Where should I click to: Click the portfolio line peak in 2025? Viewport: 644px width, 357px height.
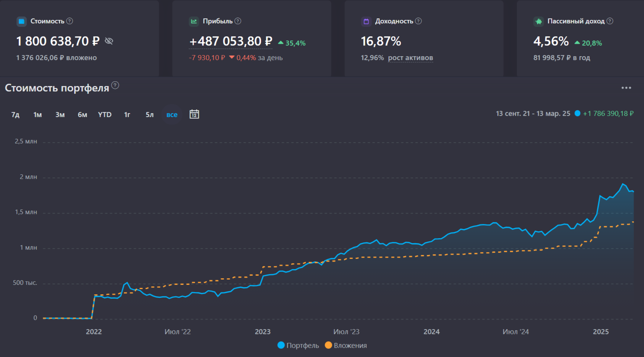623,184
